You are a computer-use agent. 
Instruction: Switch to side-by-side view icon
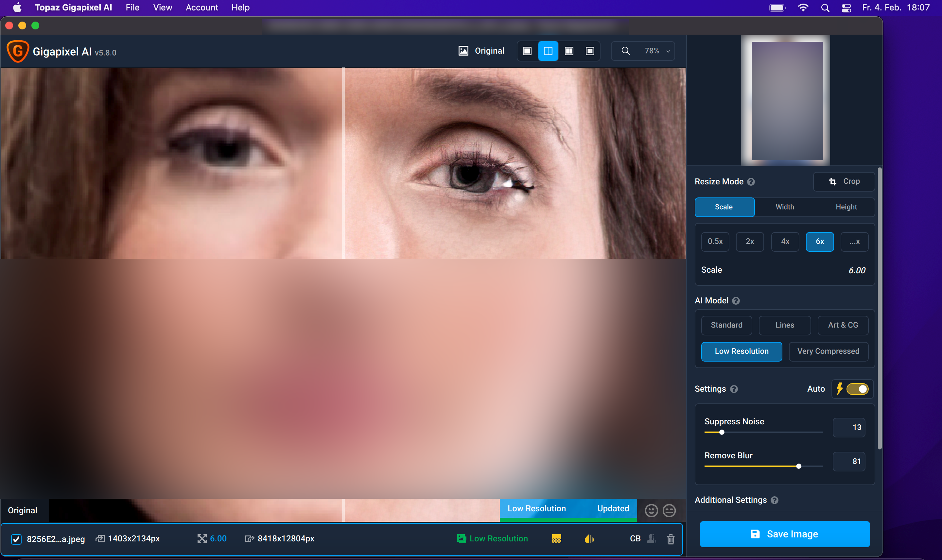[569, 51]
